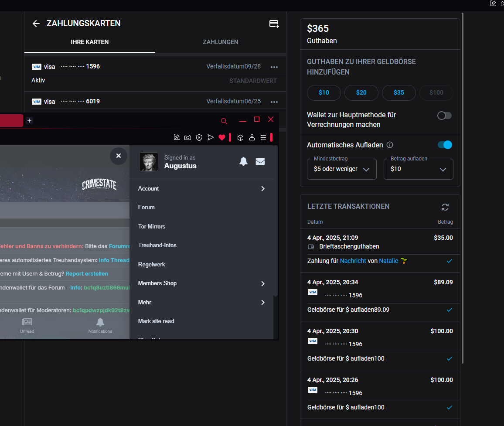The width and height of the screenshot is (504, 426).
Task: Click the send/flow arrow icon
Action: 211,138
